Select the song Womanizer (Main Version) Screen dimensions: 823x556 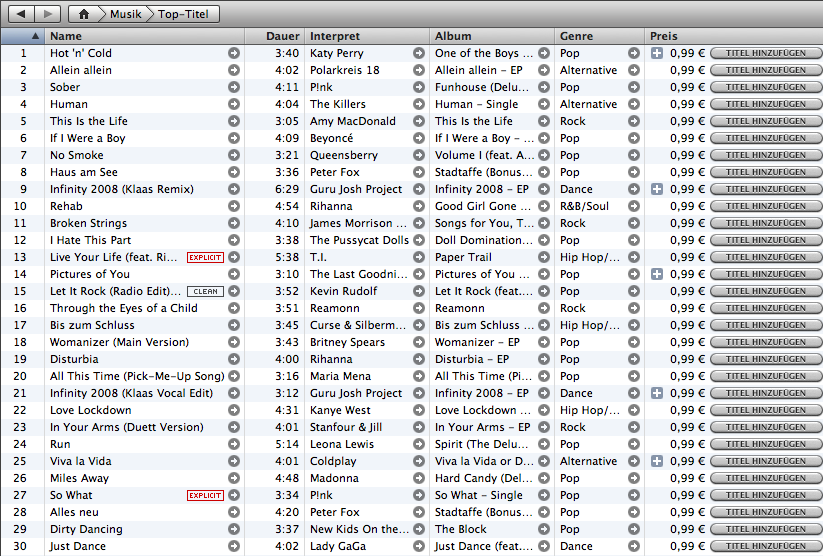point(119,342)
